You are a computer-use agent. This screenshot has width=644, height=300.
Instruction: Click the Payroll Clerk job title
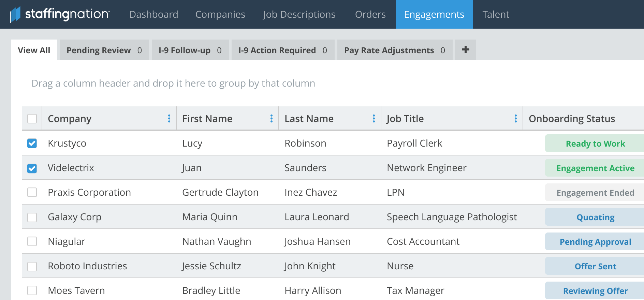(414, 143)
